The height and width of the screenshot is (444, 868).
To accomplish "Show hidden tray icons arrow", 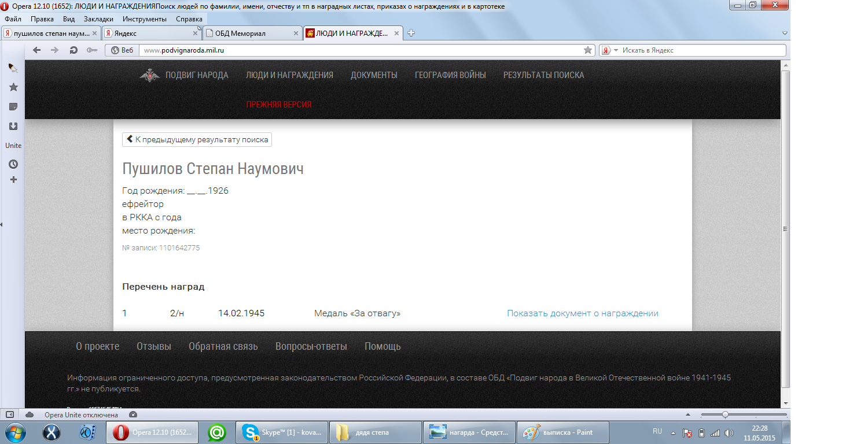I will pyautogui.click(x=673, y=432).
